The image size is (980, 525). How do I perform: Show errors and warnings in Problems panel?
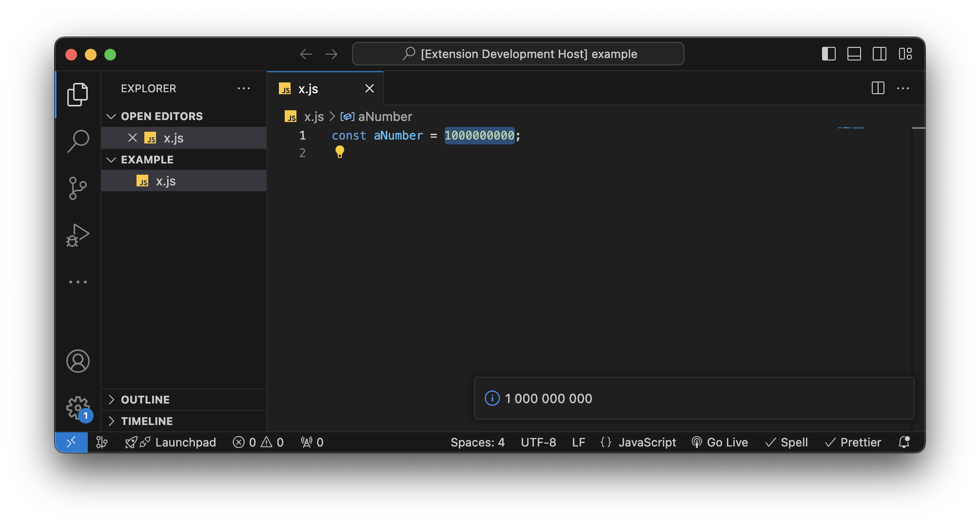pyautogui.click(x=258, y=442)
